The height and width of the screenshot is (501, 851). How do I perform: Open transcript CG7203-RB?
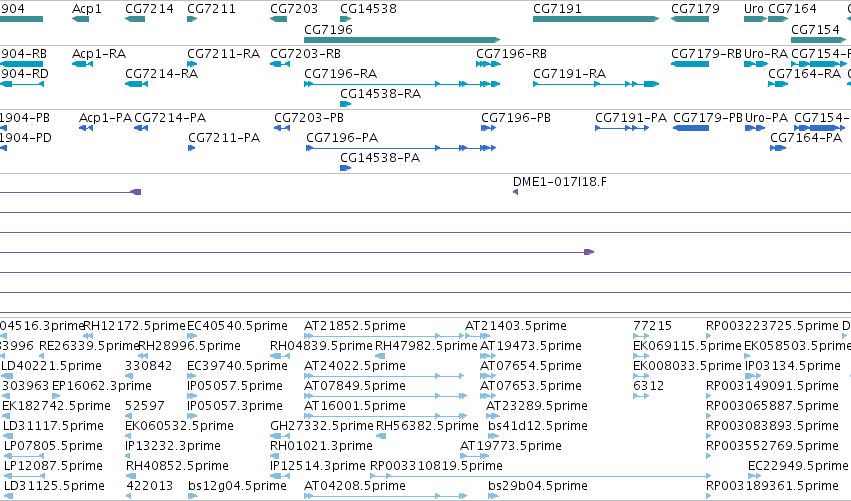pyautogui.click(x=306, y=54)
